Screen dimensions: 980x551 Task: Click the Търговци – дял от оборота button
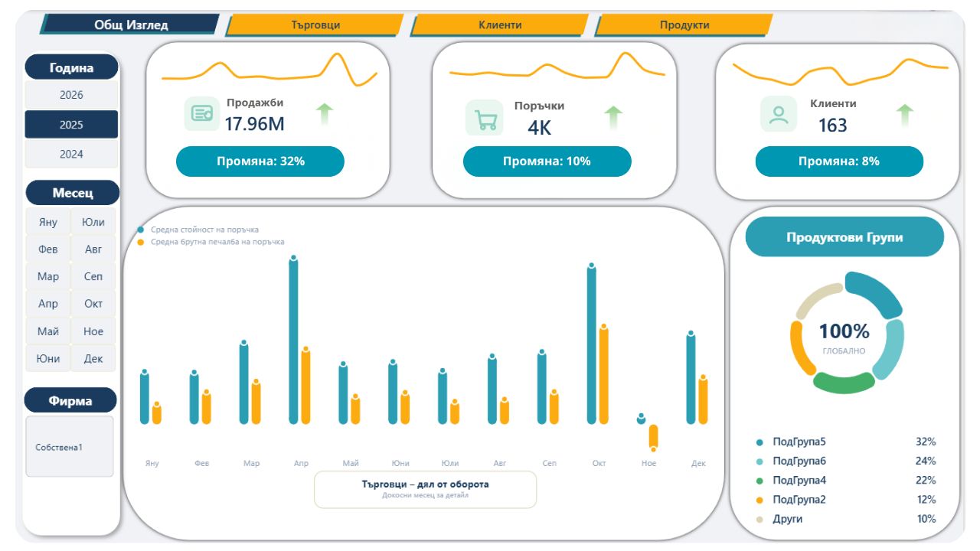tap(425, 489)
